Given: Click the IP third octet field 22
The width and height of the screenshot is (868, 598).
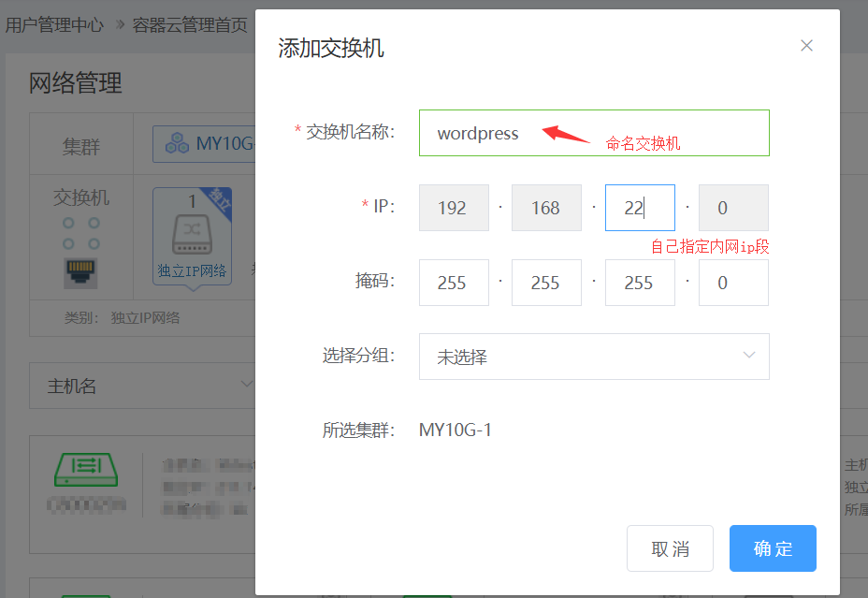Looking at the screenshot, I should (640, 208).
